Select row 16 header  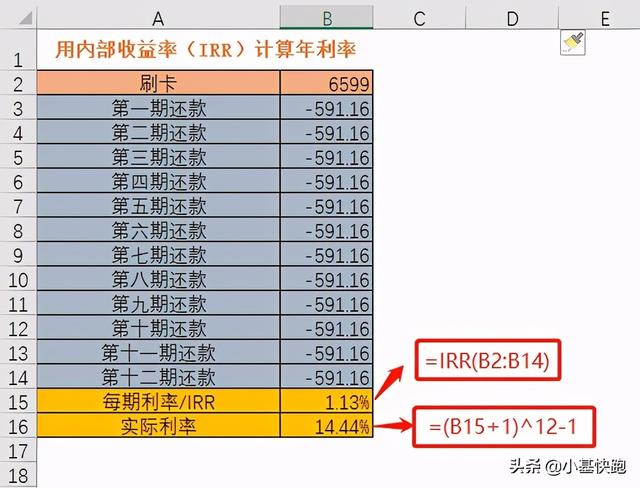click(x=18, y=426)
